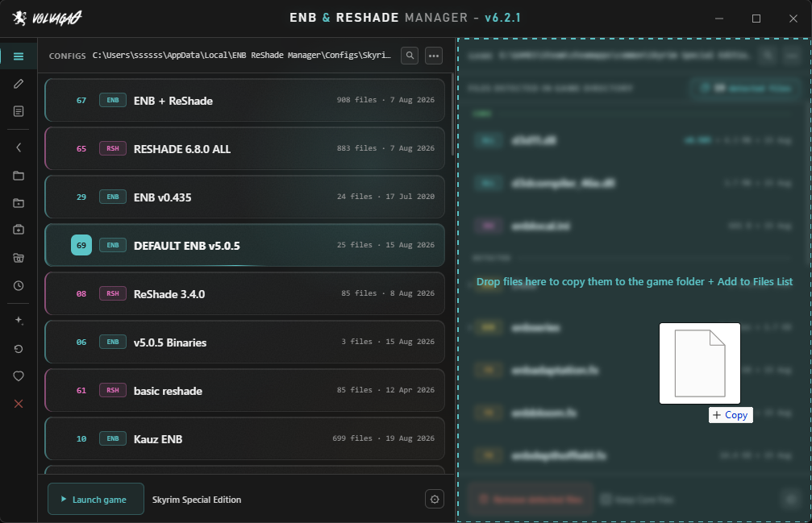Click the case with plus icon
This screenshot has height=523, width=812.
pos(18,230)
